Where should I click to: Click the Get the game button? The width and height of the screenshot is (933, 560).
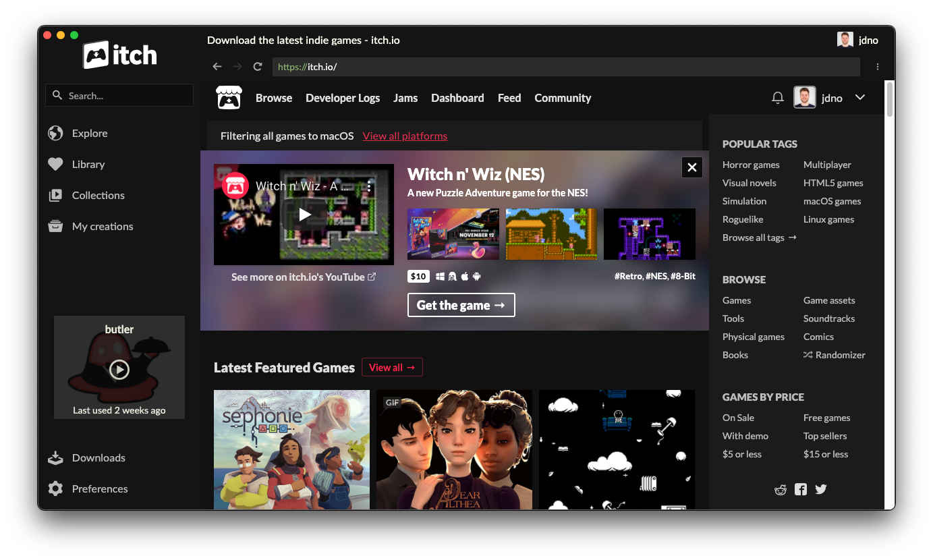click(461, 305)
